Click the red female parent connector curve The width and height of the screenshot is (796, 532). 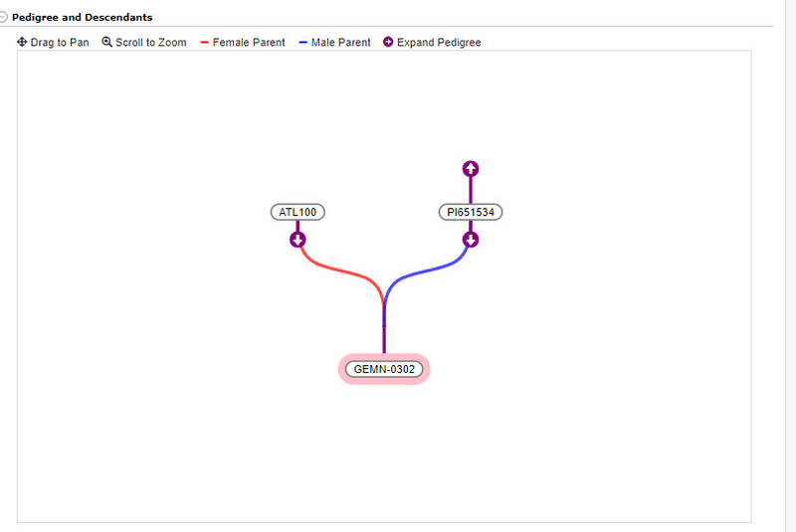[x=343, y=271]
